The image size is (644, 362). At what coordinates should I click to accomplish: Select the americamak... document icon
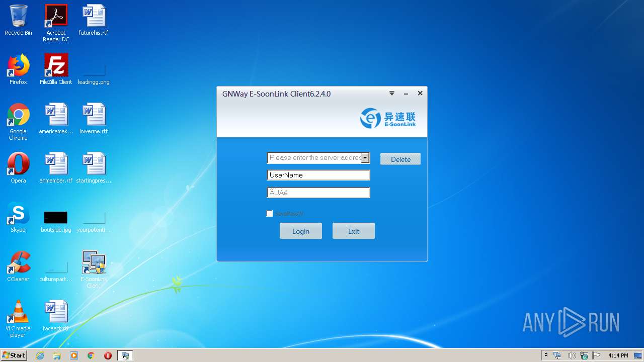(56, 119)
